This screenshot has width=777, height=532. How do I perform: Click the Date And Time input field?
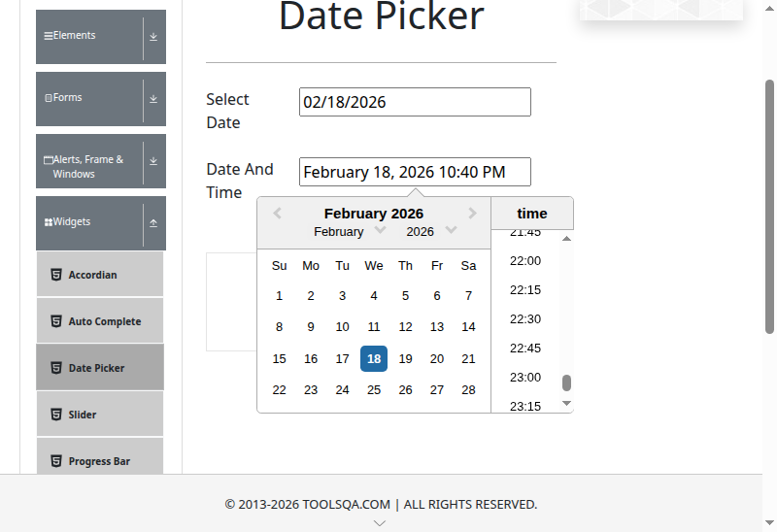click(415, 172)
